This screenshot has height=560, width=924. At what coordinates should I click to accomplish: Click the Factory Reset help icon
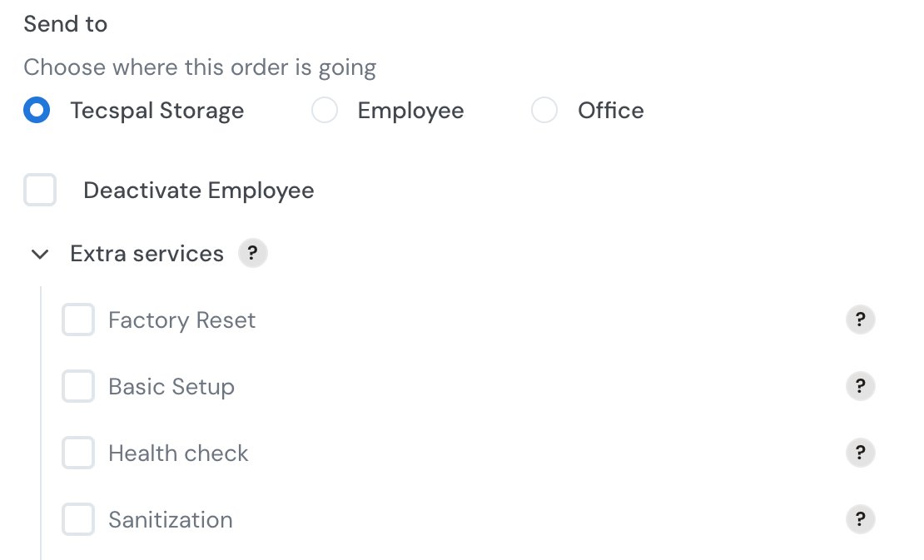(861, 320)
